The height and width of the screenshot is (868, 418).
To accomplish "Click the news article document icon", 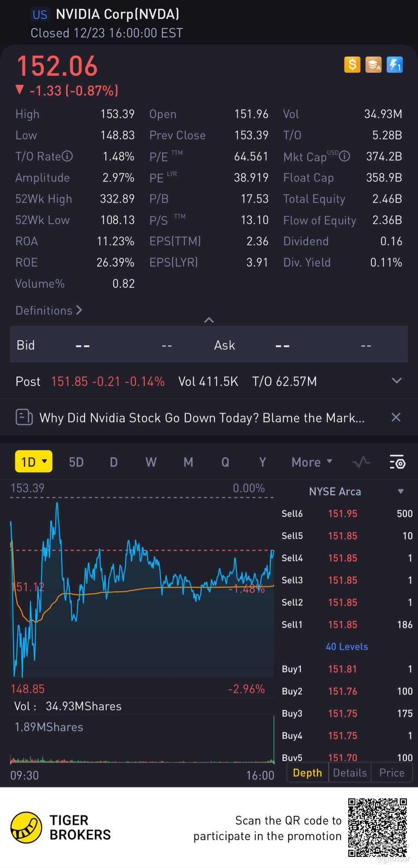I will (x=24, y=417).
